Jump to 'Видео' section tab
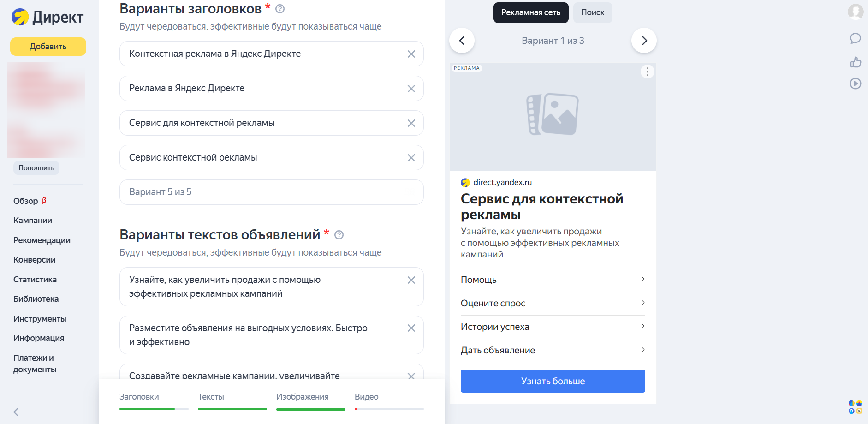This screenshot has height=424, width=868. tap(367, 397)
